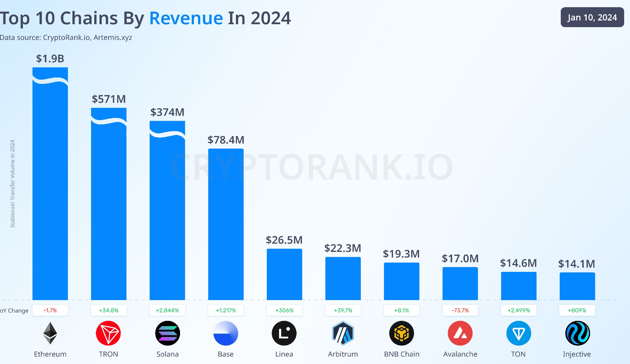Screen dimensions: 630x364
Task: Click the Injective swirl logo
Action: click(x=578, y=333)
